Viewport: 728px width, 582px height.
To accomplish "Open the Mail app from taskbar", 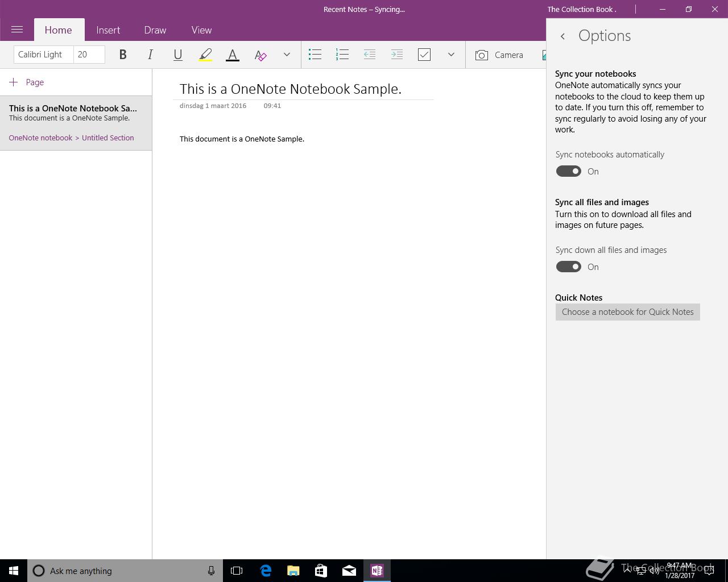I will [349, 571].
